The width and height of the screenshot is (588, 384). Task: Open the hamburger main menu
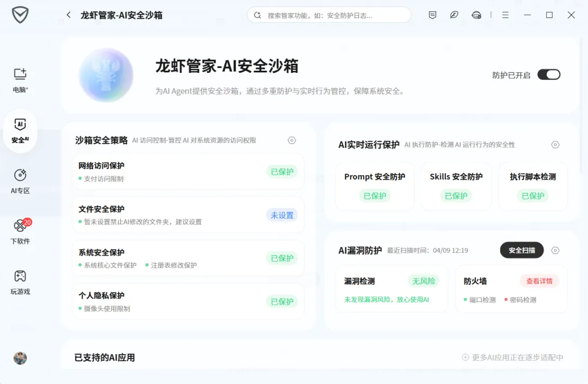point(505,15)
